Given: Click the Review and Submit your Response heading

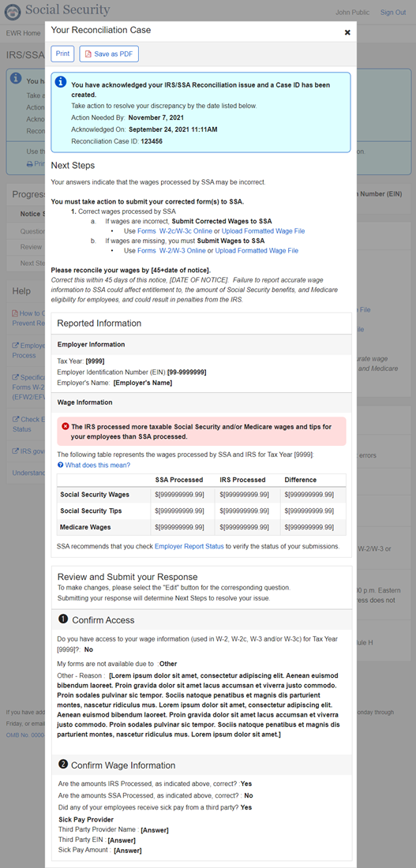Looking at the screenshot, I should tap(127, 576).
